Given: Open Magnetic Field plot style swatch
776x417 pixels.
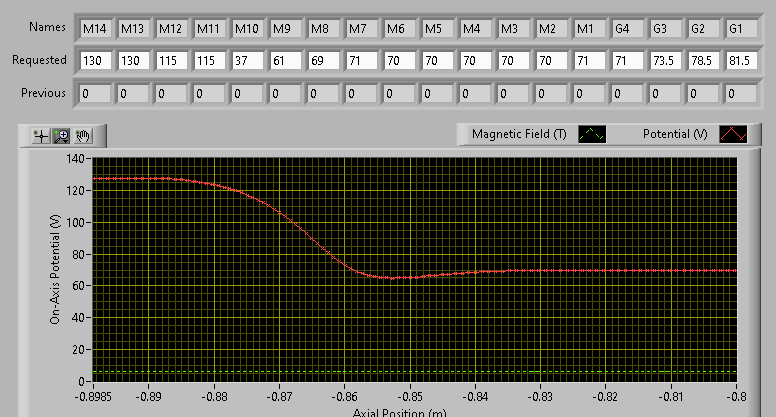Looking at the screenshot, I should click(x=592, y=134).
